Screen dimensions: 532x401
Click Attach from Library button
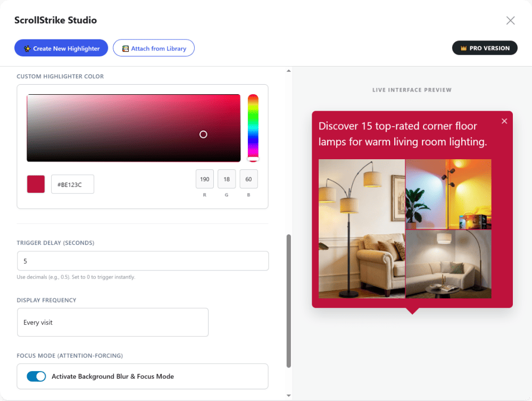(154, 48)
